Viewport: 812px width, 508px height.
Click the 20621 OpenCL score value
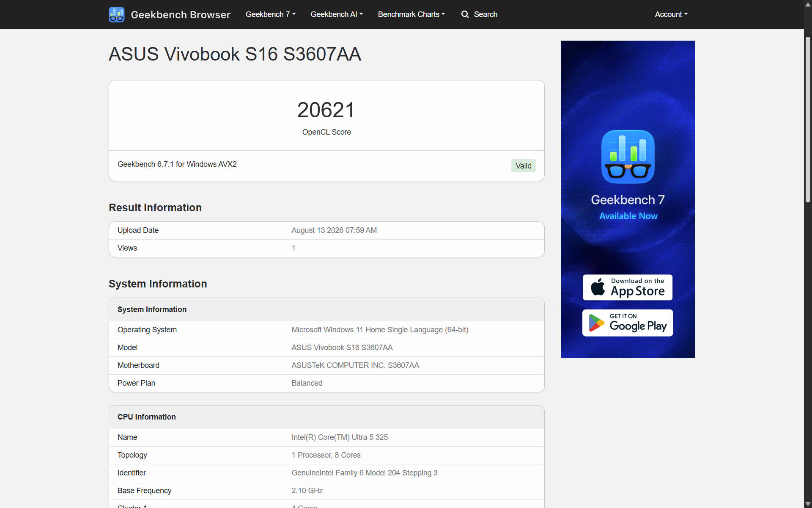(326, 110)
